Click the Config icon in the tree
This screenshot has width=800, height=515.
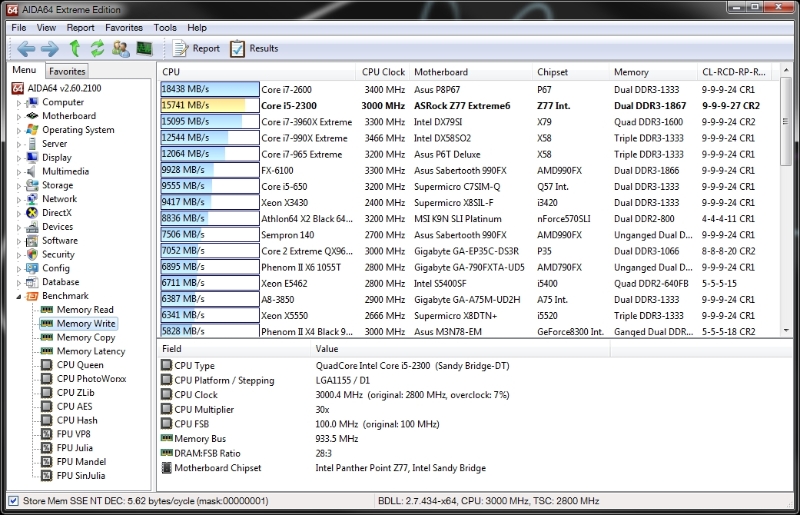coord(32,268)
